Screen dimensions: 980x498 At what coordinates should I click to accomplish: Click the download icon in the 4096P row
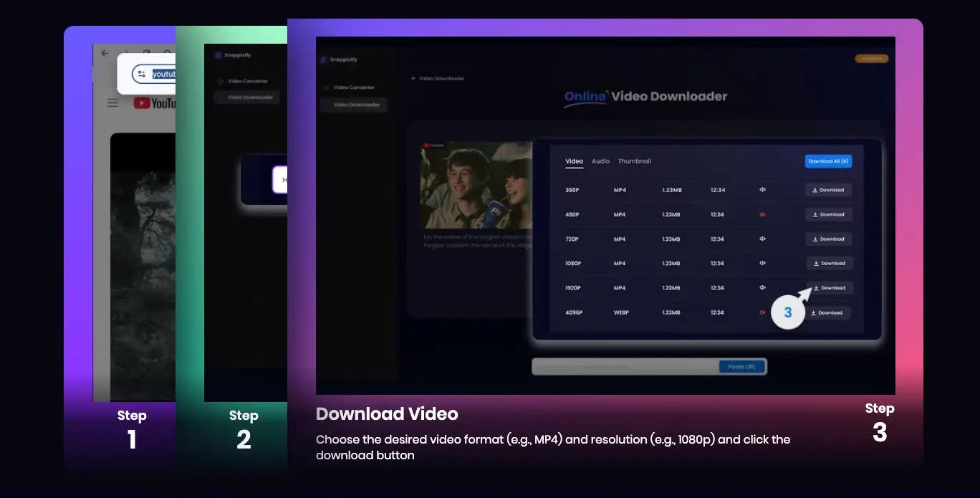pos(815,312)
